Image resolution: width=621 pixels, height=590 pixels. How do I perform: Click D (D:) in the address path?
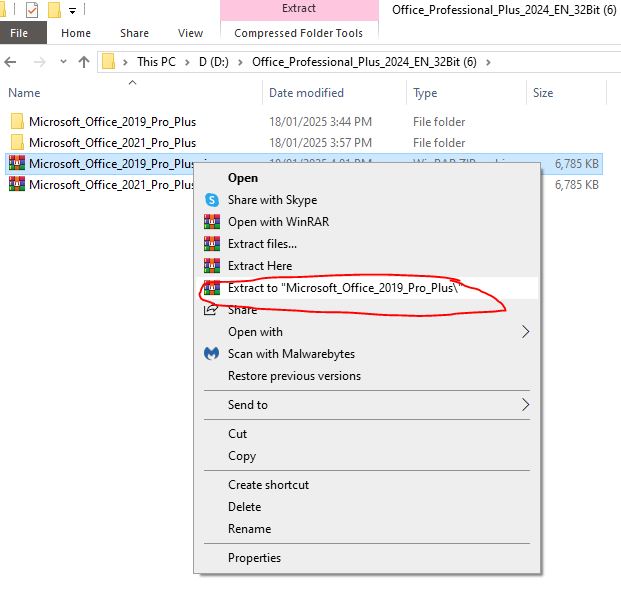tap(214, 62)
